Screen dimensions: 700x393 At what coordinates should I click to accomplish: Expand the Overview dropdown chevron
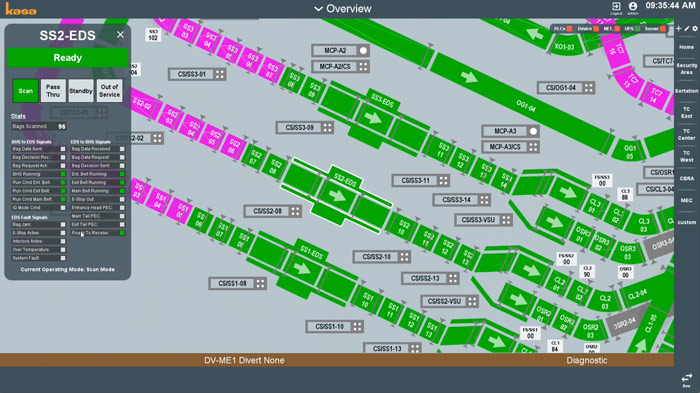coord(318,8)
